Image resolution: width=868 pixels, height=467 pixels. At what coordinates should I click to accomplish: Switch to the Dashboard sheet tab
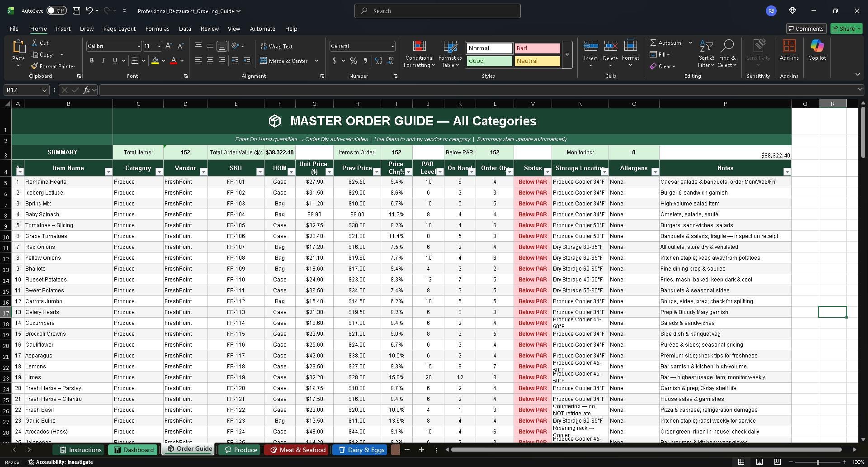tap(133, 450)
